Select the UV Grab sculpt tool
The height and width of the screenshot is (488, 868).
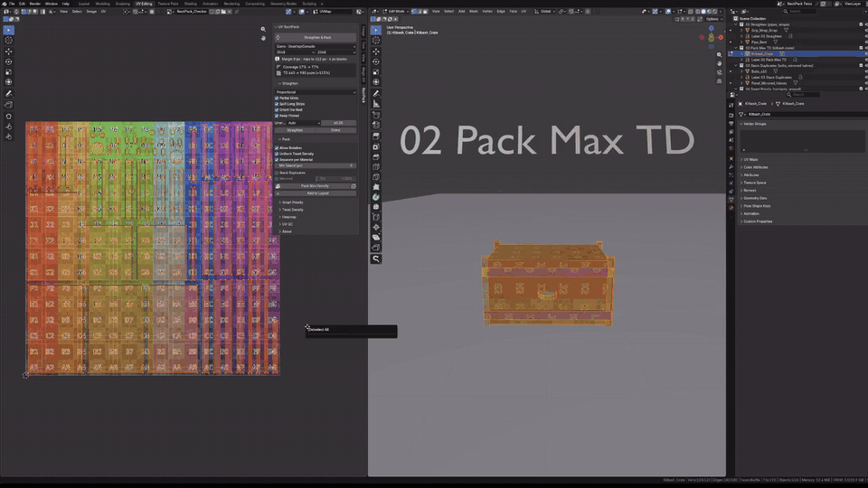8,117
